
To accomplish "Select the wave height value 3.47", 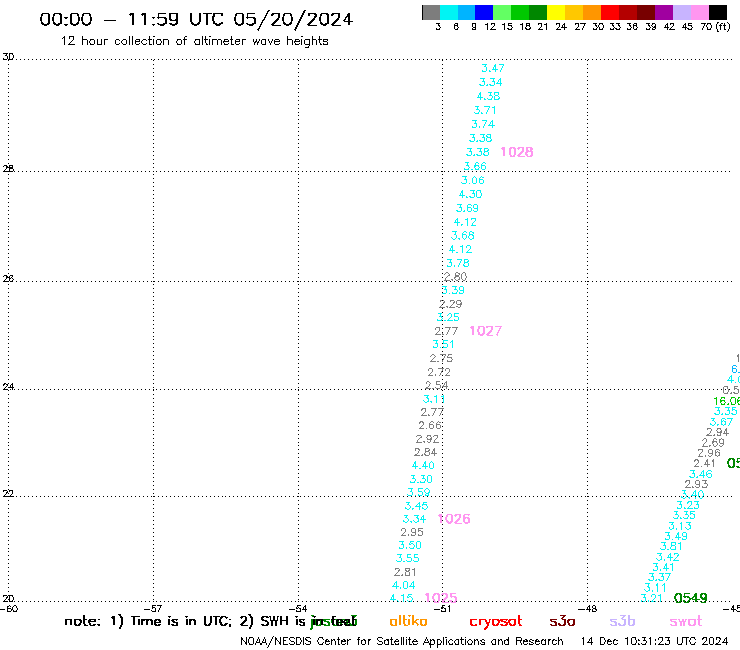I will (x=493, y=68).
